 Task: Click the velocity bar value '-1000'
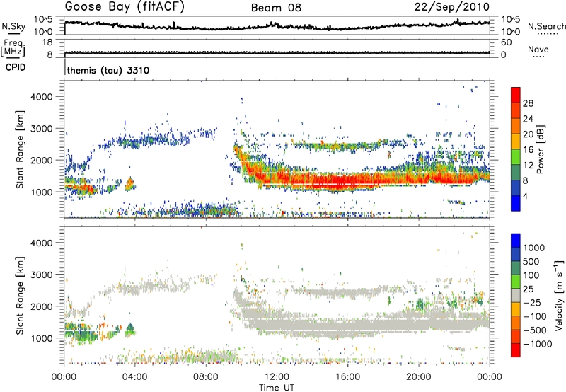(x=537, y=344)
